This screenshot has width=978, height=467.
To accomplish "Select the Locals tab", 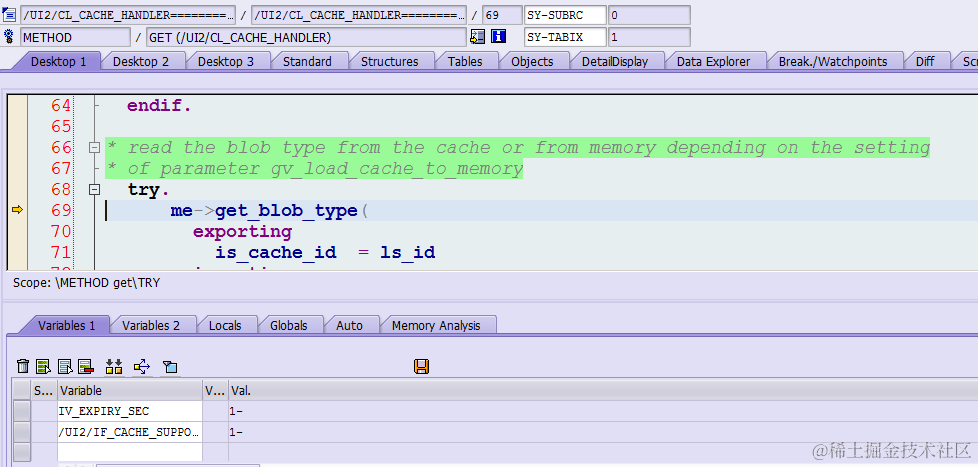I will click(225, 325).
